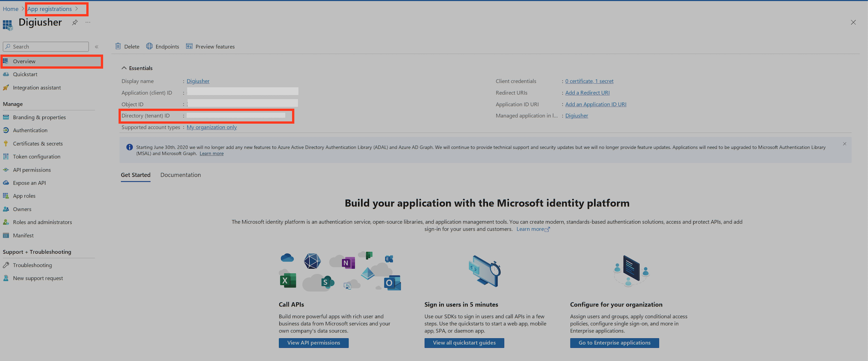
Task: Navigate to App registrations breadcrumb
Action: click(x=50, y=9)
